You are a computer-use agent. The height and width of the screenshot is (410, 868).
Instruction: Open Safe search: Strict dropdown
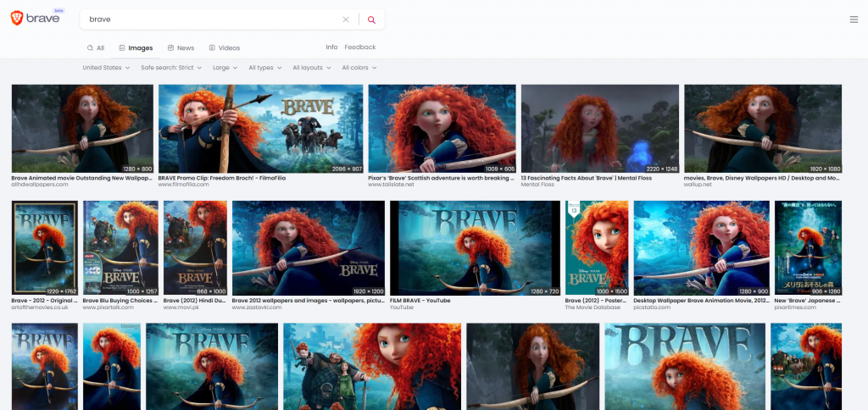pos(170,68)
